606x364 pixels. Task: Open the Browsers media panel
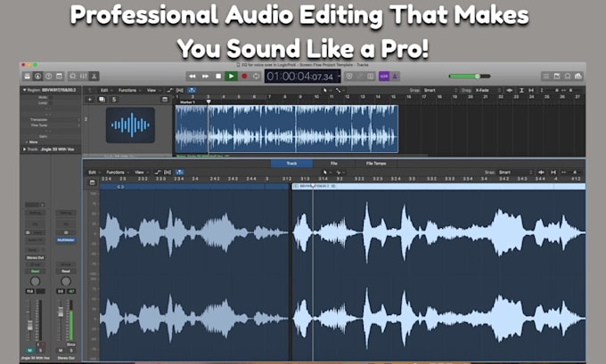578,76
